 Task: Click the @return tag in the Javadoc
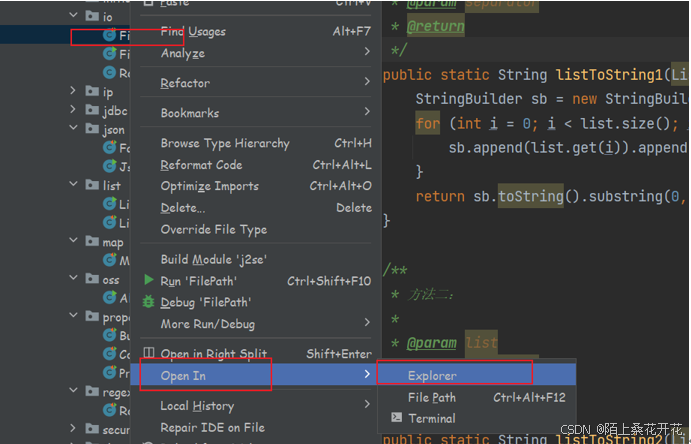click(x=435, y=26)
